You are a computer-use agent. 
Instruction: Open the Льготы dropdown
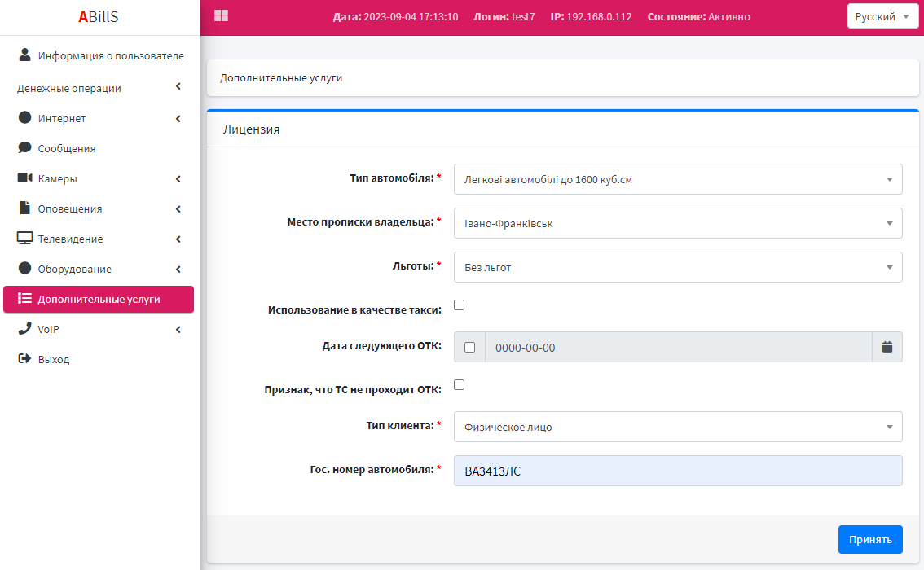pyautogui.click(x=678, y=267)
